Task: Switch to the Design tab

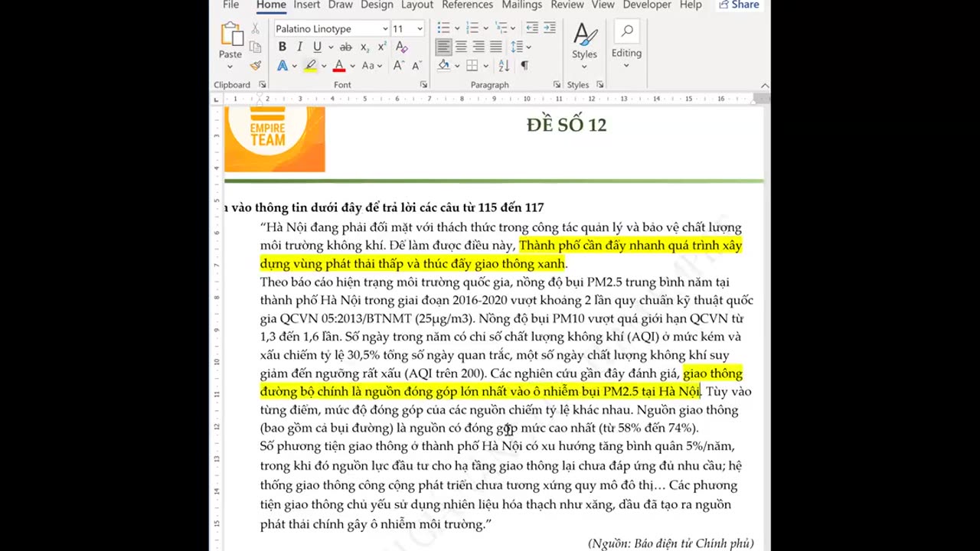Action: tap(377, 5)
